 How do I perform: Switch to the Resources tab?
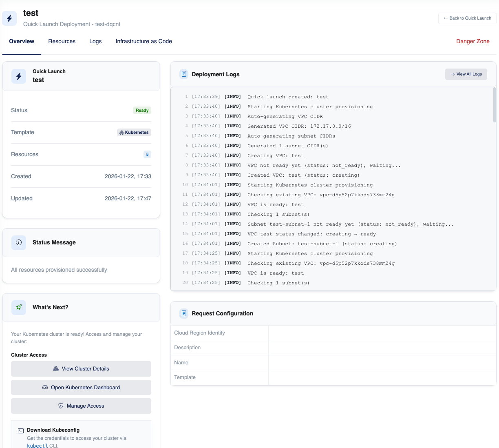[x=62, y=41]
